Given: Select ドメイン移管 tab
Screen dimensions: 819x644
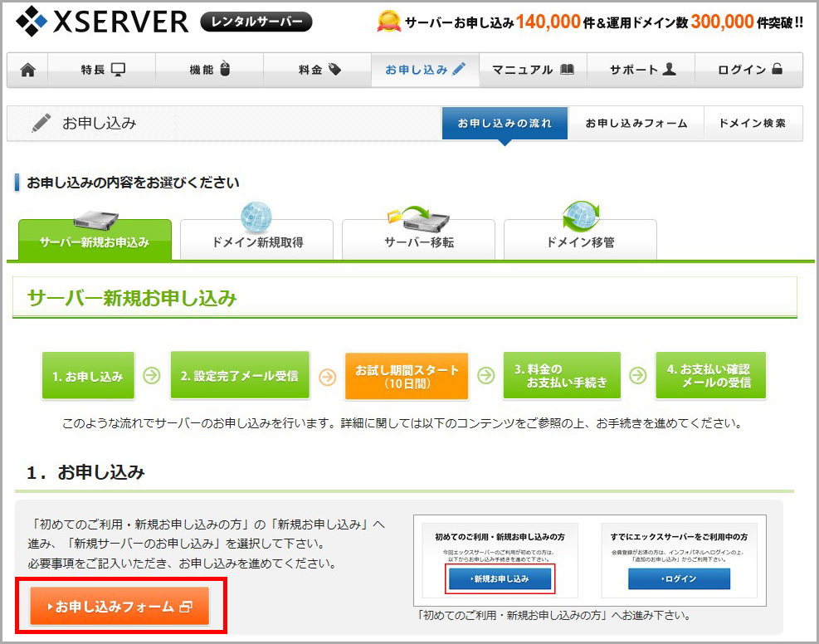Looking at the screenshot, I should (x=580, y=242).
